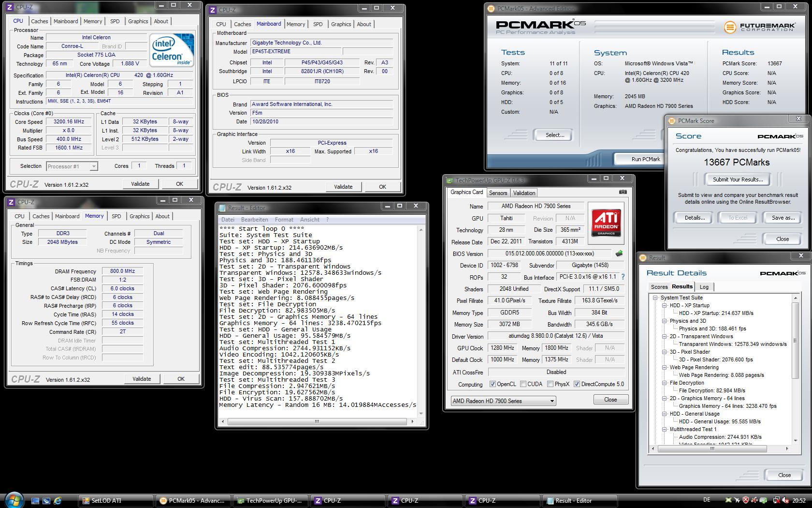The width and height of the screenshot is (812, 508).
Task: Toggle the PhysX checkbox
Action: point(550,384)
